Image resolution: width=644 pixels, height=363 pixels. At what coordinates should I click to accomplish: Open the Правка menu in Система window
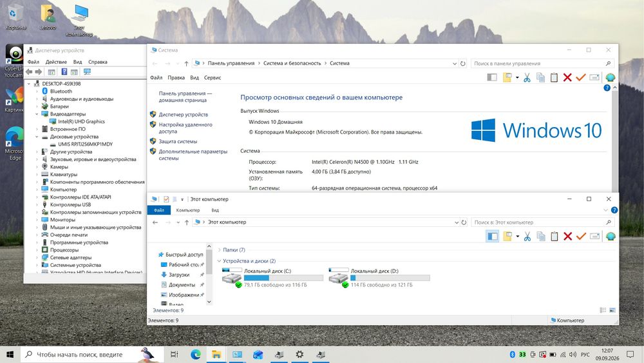pyautogui.click(x=176, y=78)
